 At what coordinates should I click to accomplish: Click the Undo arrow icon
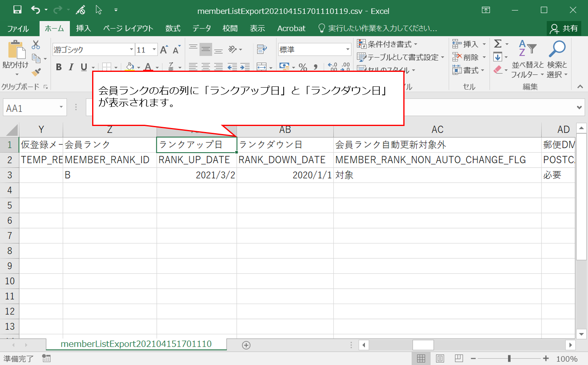[x=36, y=10]
